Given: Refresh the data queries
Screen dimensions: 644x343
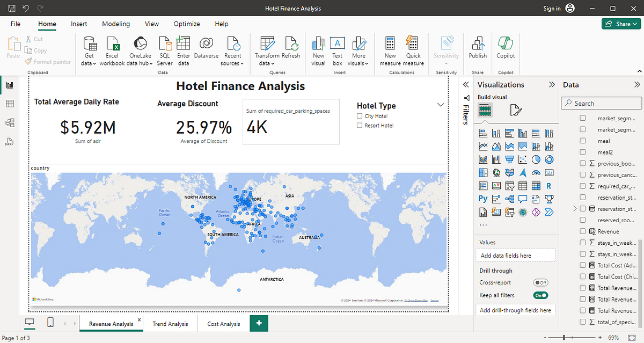Looking at the screenshot, I should pos(291,48).
